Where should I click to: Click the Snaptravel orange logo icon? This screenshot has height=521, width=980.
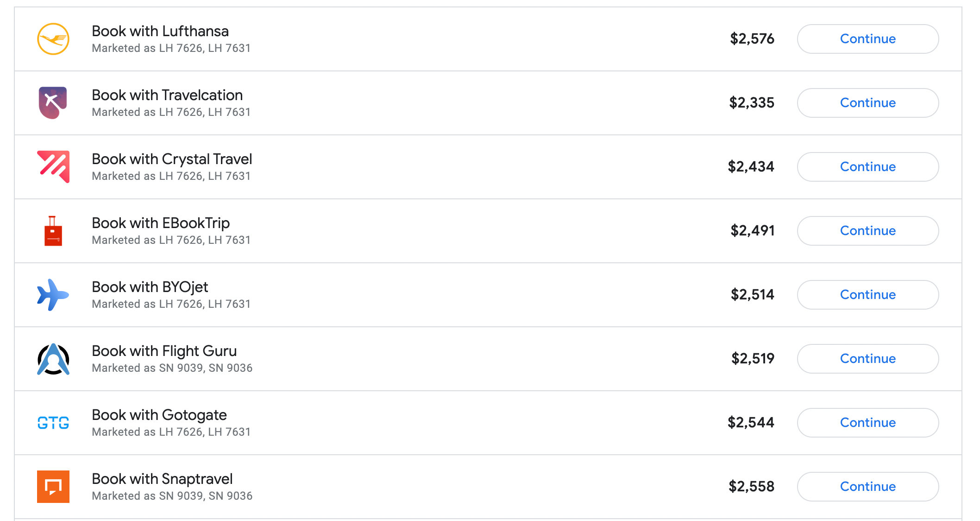pyautogui.click(x=53, y=487)
